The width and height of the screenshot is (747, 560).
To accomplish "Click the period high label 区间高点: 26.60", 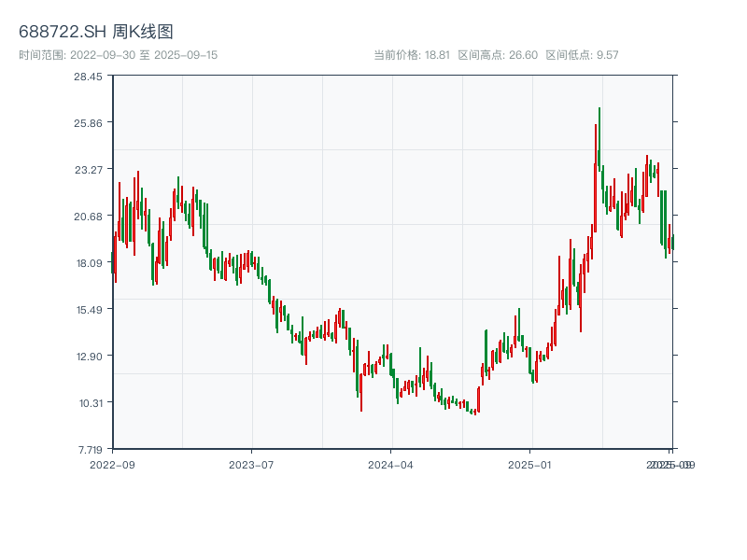I will pyautogui.click(x=498, y=55).
